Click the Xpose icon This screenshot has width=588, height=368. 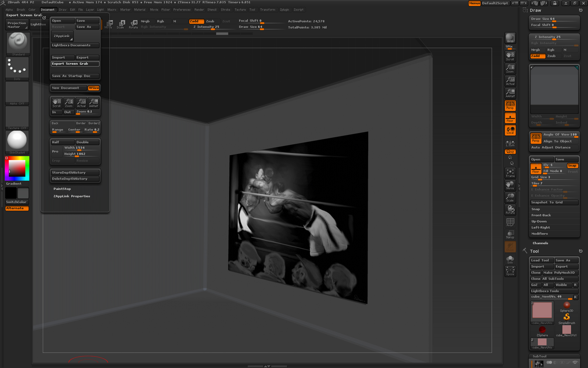pos(510,271)
